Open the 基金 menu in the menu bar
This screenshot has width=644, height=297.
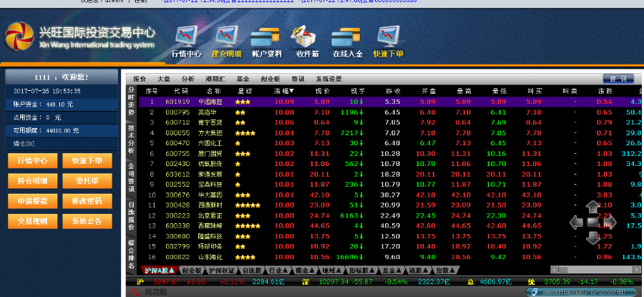pyautogui.click(x=243, y=79)
